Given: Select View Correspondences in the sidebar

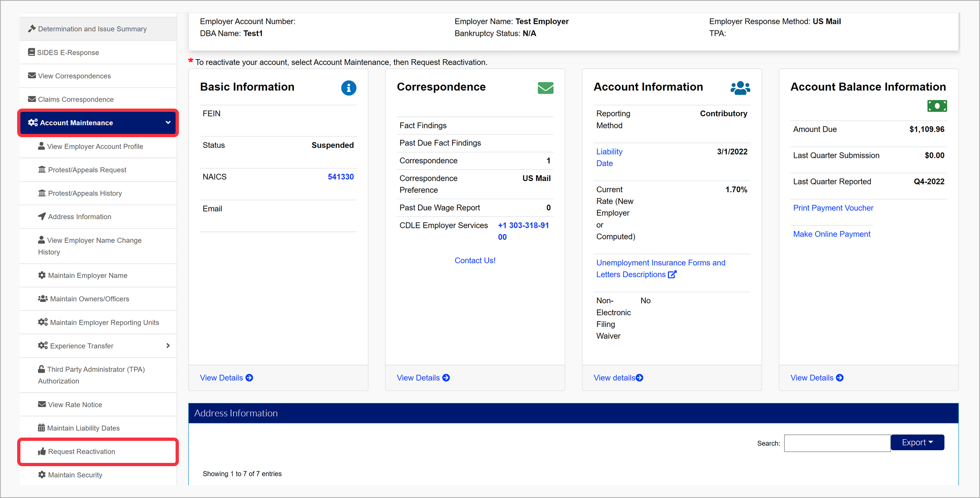Looking at the screenshot, I should (x=98, y=76).
